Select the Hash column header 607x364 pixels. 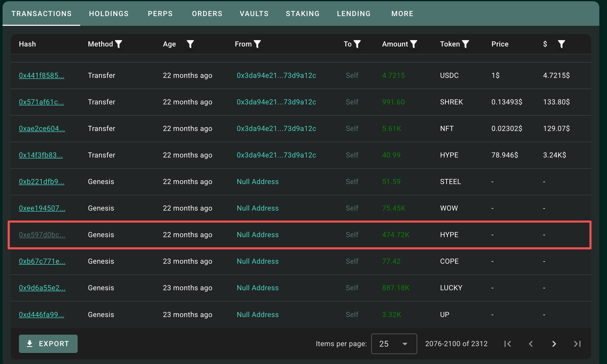(27, 44)
